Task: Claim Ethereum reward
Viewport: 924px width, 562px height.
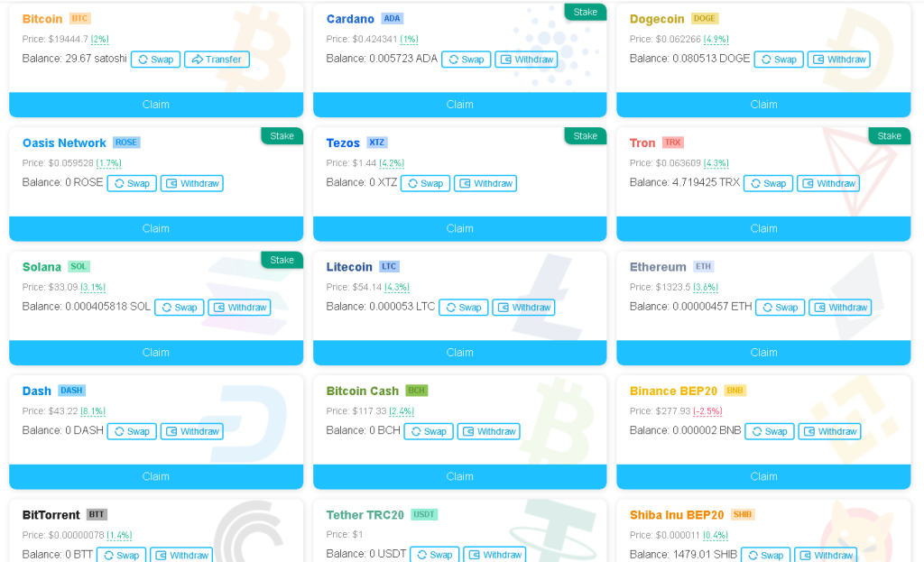Action: coord(763,353)
